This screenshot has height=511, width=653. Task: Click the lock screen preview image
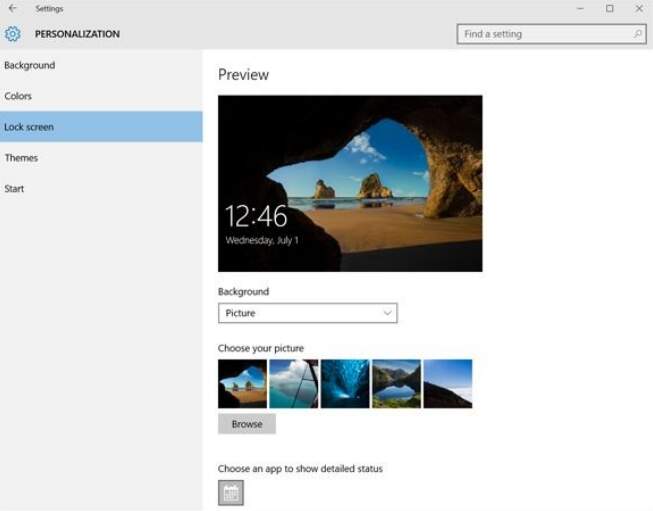350,183
